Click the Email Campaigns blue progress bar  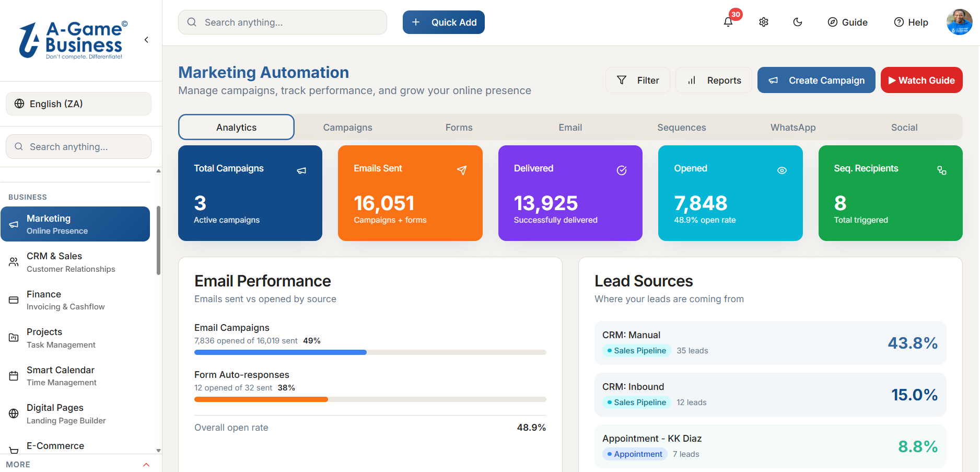(281, 352)
